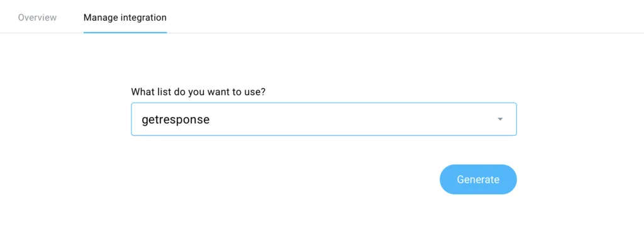Viewport: 644px width, 239px height.
Task: Generate the integration with the blue button
Action: click(x=478, y=179)
